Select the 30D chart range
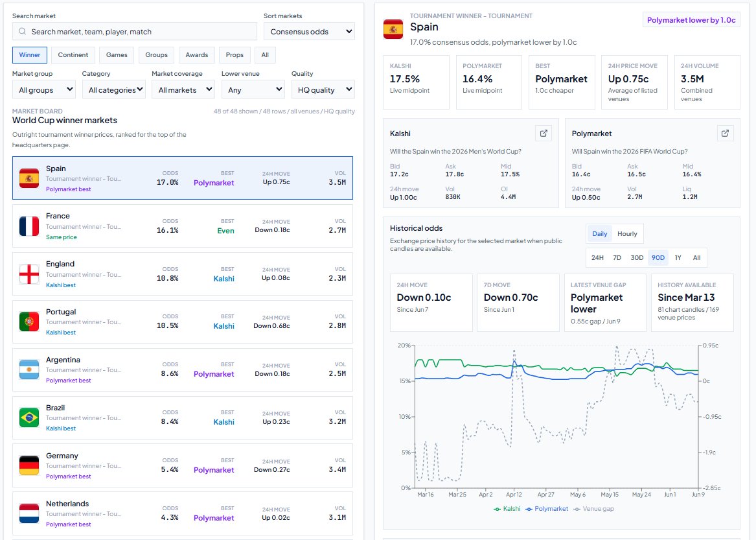 pos(637,258)
